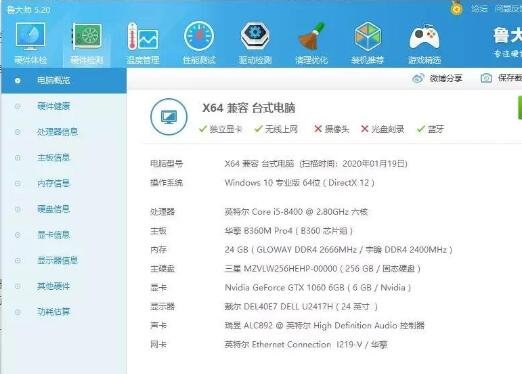Click 微博分享 share text
This screenshot has width=522, height=374.
coord(445,79)
